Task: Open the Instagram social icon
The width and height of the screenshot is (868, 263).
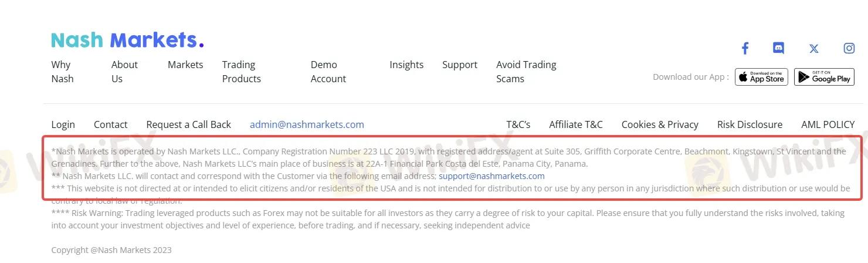Action: (849, 48)
